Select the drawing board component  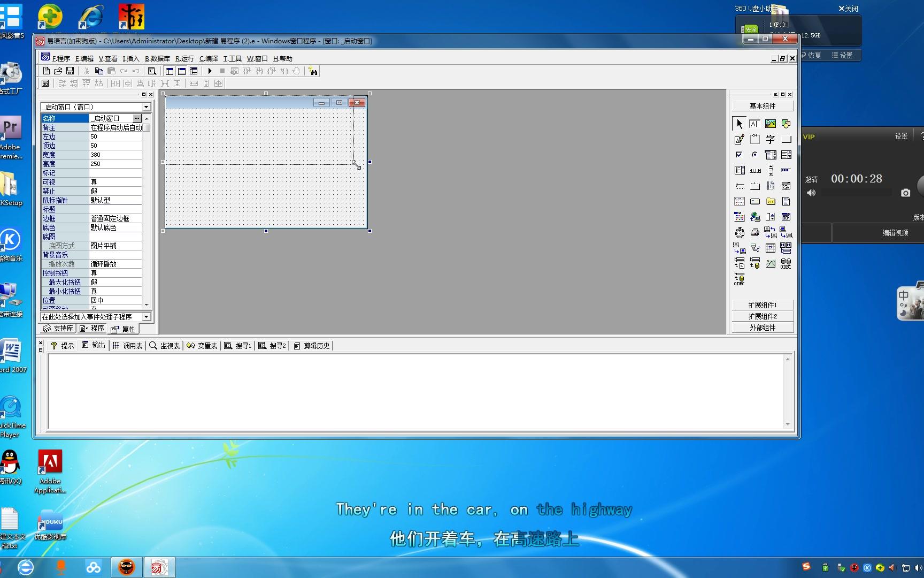coord(739,139)
